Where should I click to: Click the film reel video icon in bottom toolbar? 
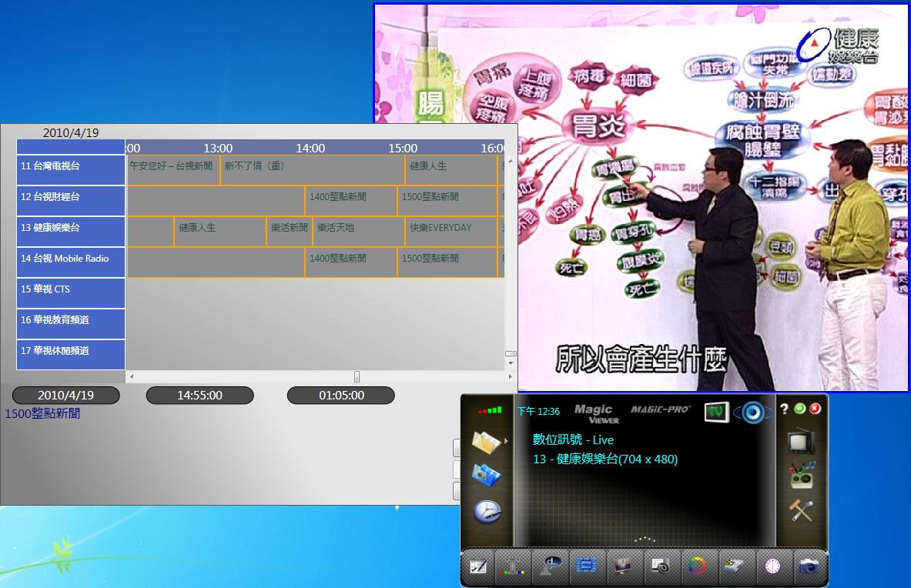[x=733, y=565]
